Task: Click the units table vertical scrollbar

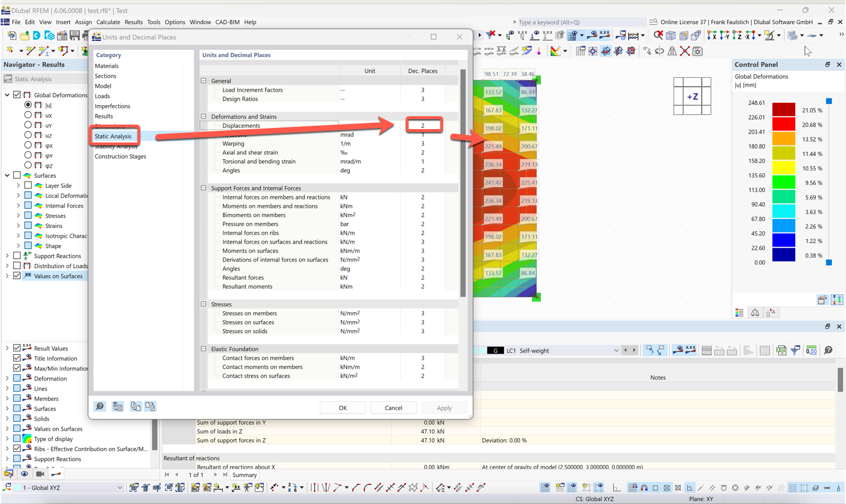Action: click(x=463, y=183)
